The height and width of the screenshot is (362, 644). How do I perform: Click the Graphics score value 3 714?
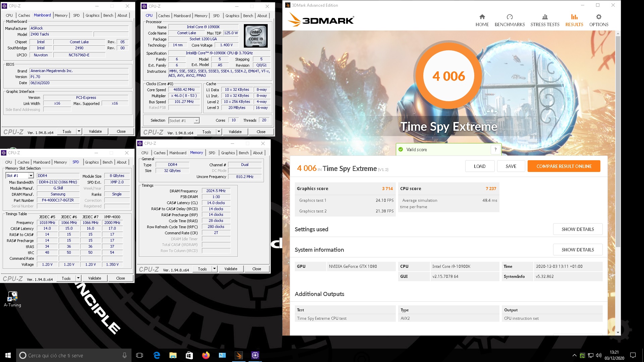(x=387, y=189)
